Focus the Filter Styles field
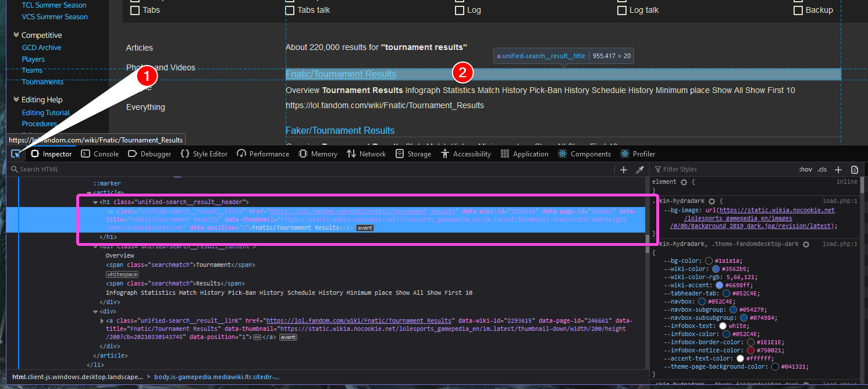868x389 pixels. 721,169
